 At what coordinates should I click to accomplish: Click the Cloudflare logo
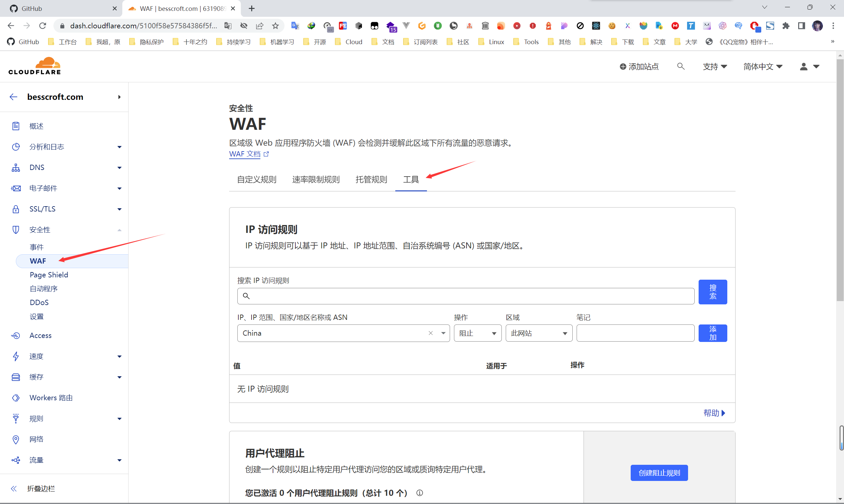click(x=34, y=66)
